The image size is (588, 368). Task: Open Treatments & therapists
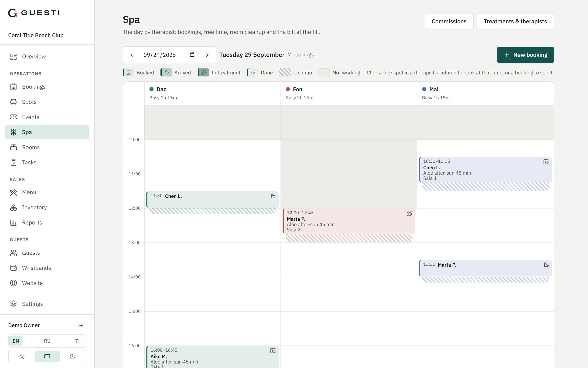pos(515,21)
